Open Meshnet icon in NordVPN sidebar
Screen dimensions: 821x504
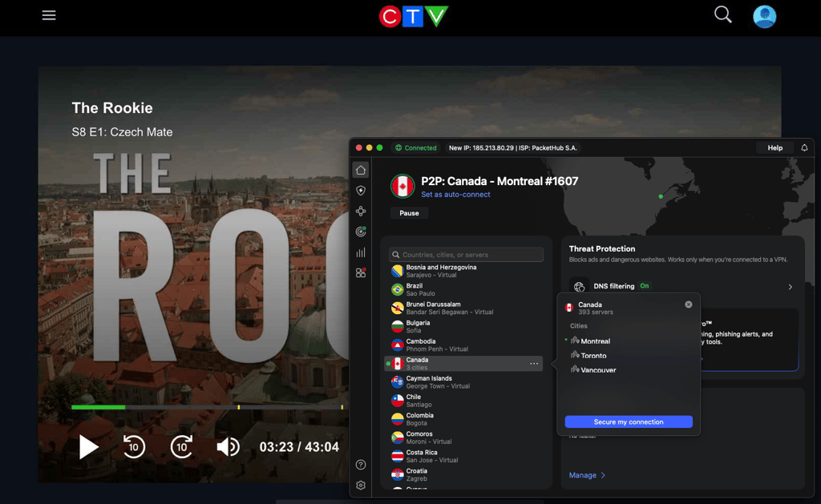[361, 212]
